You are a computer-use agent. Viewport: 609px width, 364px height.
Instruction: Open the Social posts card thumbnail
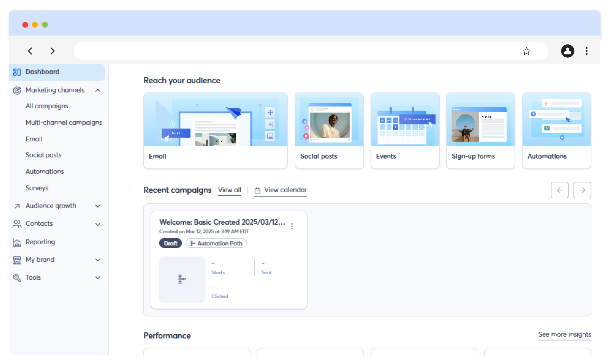(329, 120)
